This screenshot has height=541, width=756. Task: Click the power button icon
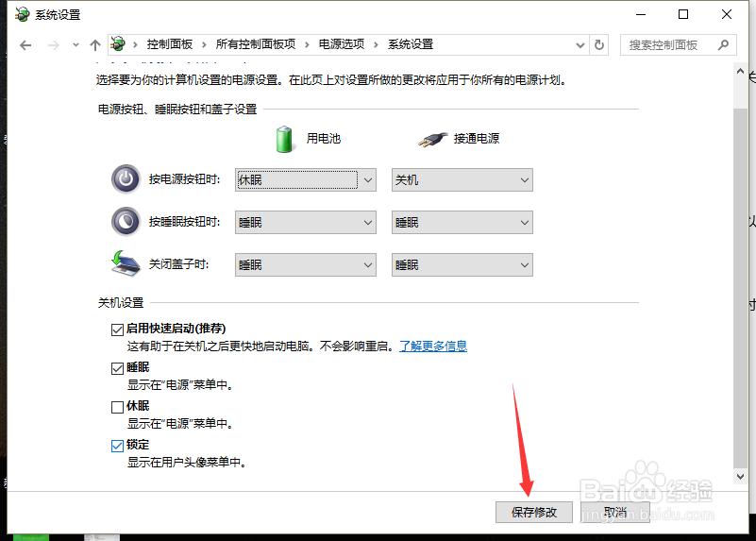[126, 179]
